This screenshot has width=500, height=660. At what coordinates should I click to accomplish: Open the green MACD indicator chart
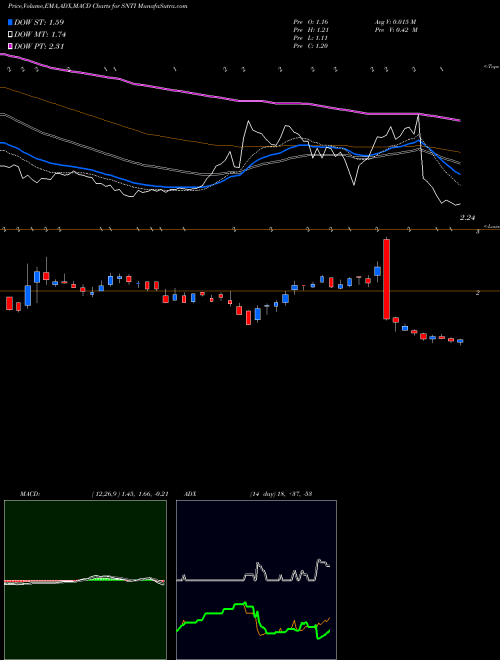[x=85, y=580]
